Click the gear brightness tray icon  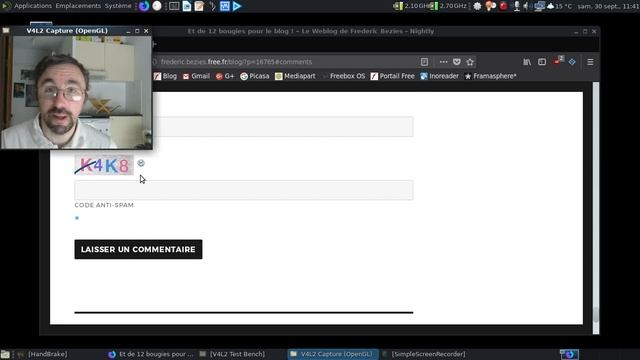click(477, 6)
